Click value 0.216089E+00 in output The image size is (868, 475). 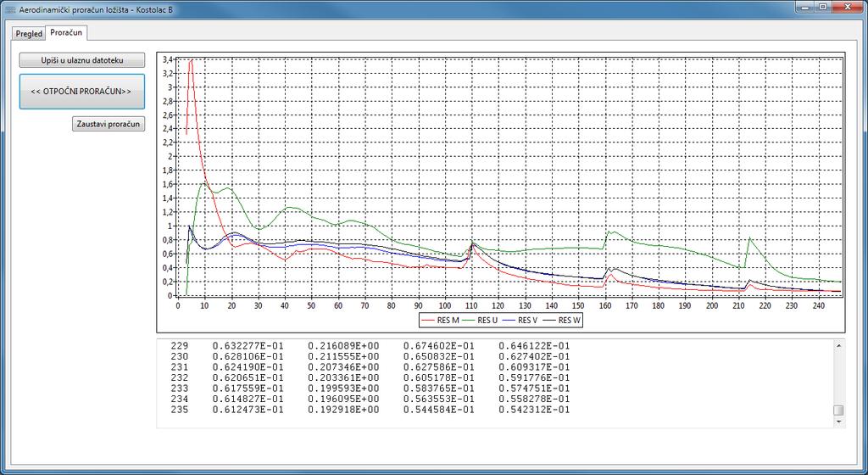pyautogui.click(x=344, y=346)
